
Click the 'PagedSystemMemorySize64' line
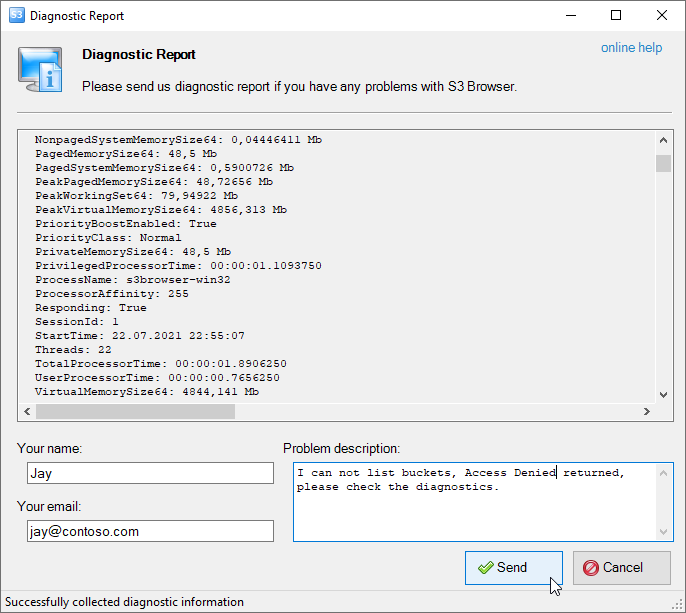pyautogui.click(x=164, y=168)
